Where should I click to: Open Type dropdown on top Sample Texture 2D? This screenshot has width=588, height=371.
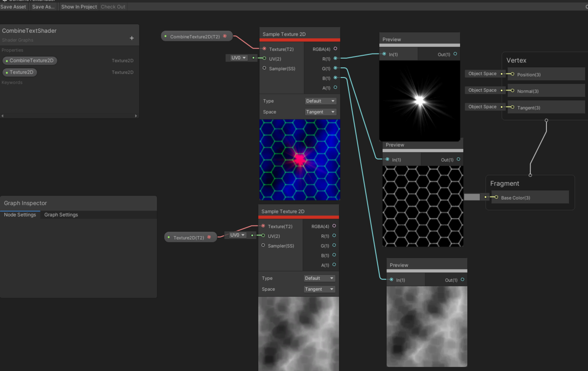[320, 101]
